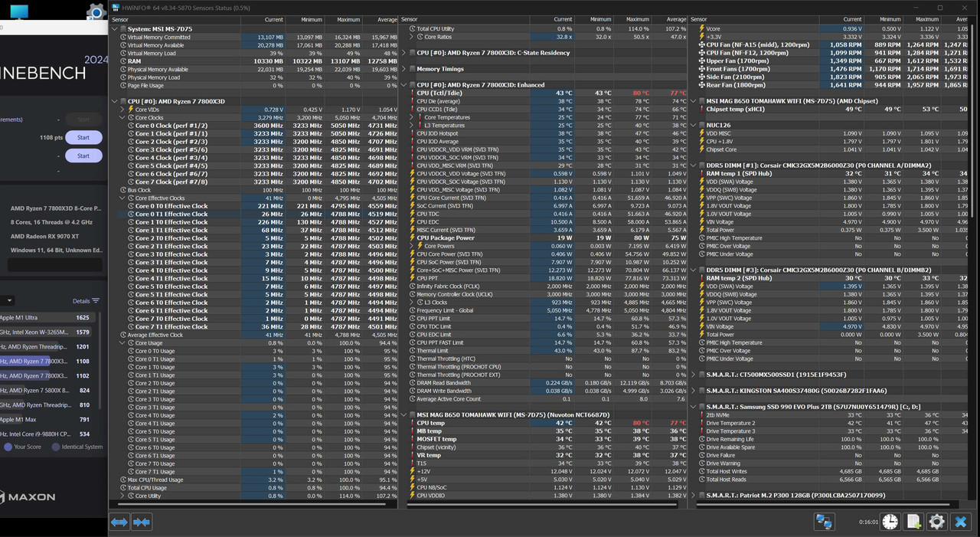Viewport: 980px width, 537px height.
Task: Click Start button beside 1108 pts score
Action: pos(83,138)
